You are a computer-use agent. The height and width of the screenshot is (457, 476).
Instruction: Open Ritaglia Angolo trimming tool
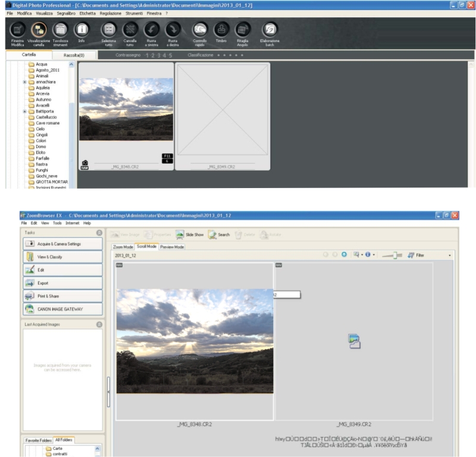pos(242,30)
